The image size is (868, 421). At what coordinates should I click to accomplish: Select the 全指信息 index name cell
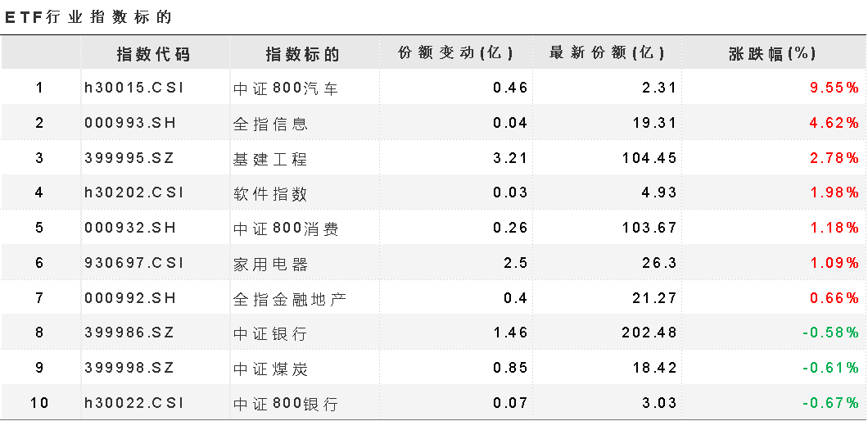point(271,124)
